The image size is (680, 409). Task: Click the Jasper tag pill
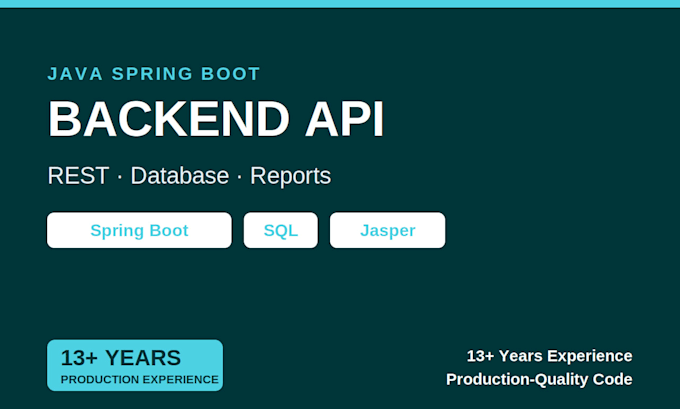point(387,230)
